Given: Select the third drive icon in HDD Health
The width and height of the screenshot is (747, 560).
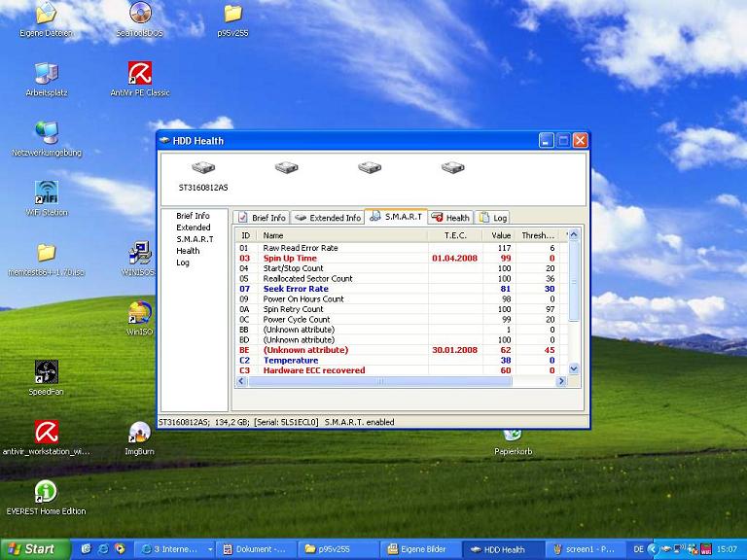Looking at the screenshot, I should [370, 168].
